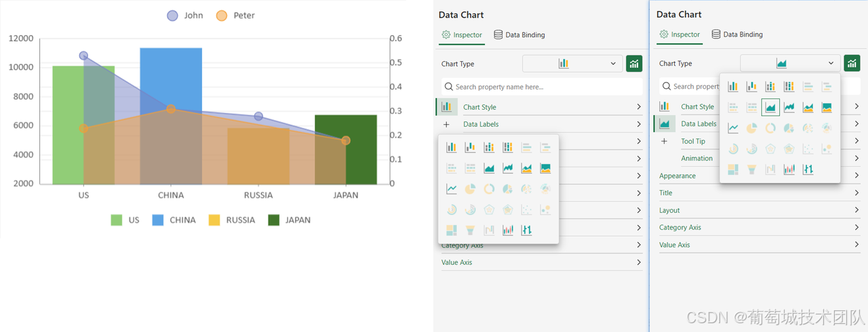Choose line chart icon in left panel picker

pos(451,189)
